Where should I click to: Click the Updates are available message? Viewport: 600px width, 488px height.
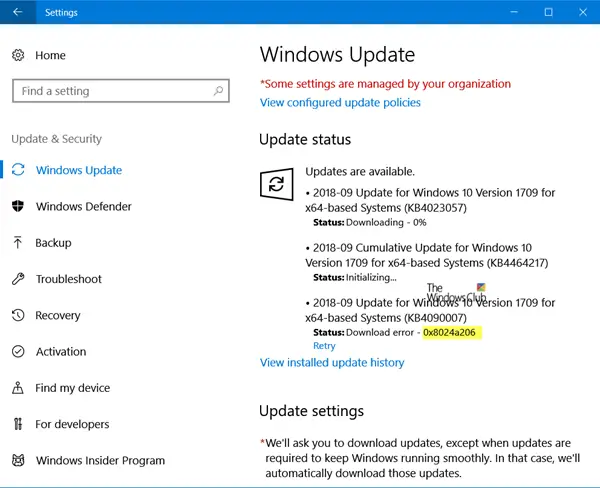360,171
